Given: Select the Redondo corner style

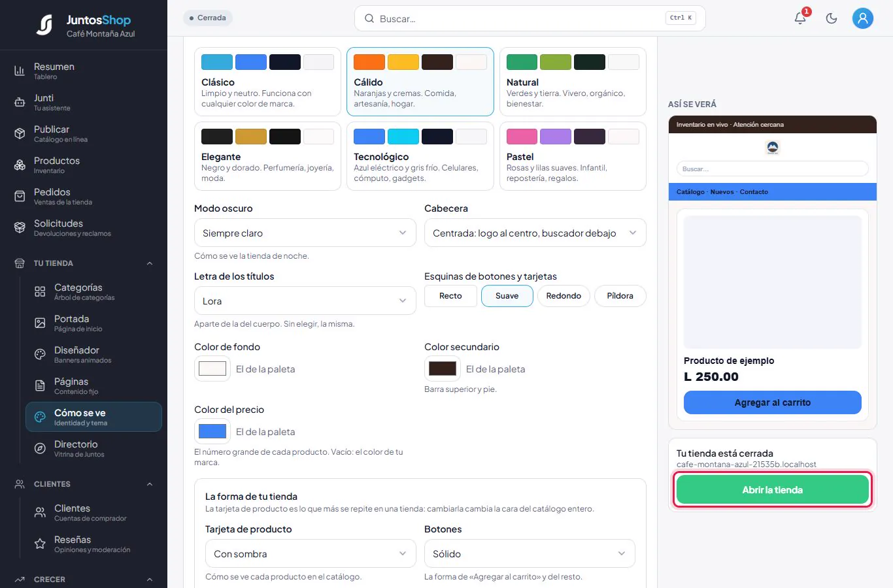Looking at the screenshot, I should tap(564, 296).
